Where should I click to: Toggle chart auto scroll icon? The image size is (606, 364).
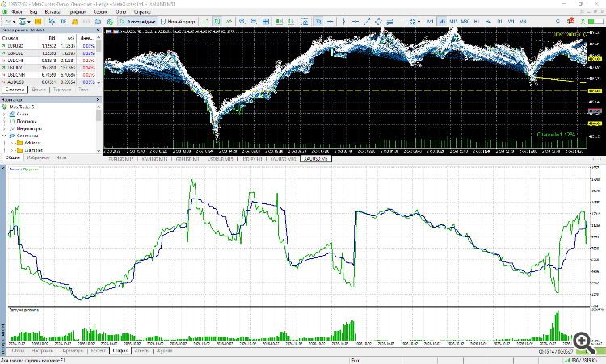tap(279, 22)
